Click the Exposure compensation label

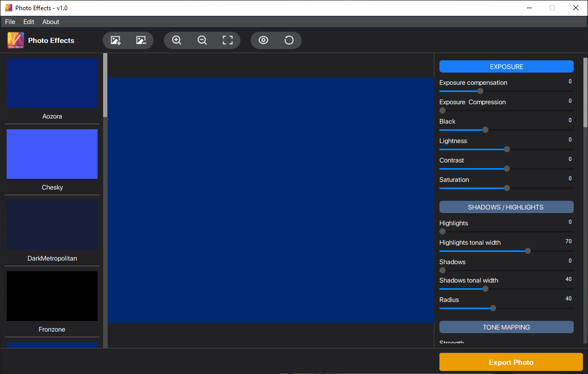coord(473,83)
